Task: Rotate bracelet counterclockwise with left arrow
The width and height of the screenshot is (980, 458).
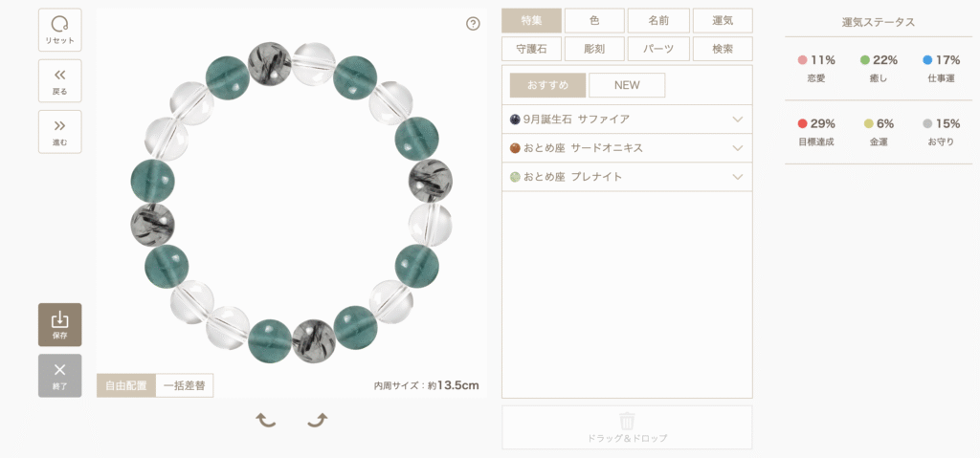Action: tap(266, 420)
